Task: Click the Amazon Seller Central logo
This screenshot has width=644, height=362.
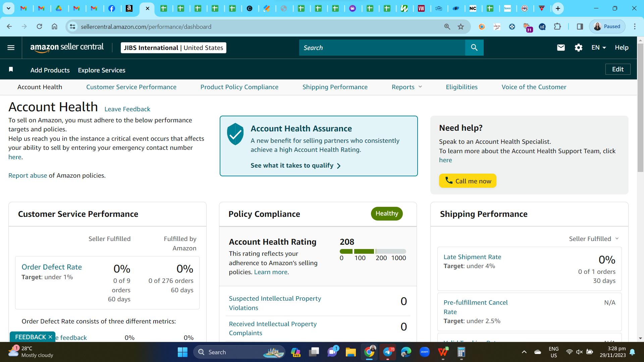Action: click(x=67, y=48)
